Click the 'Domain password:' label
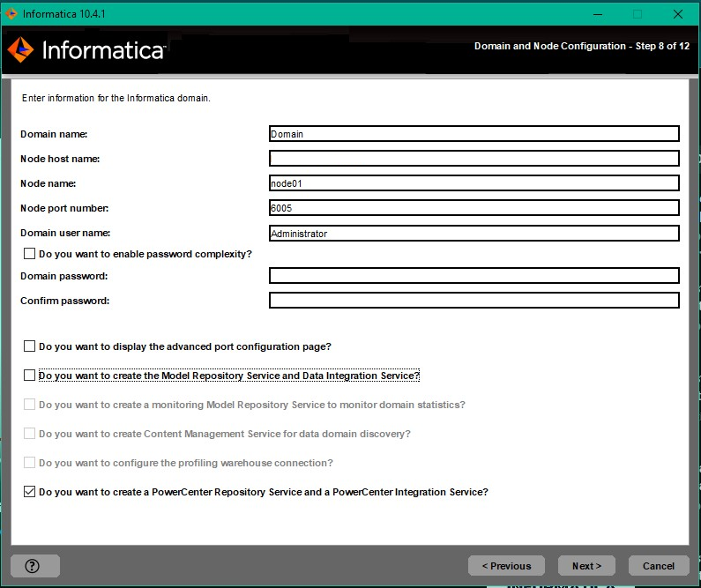The height and width of the screenshot is (588, 701). (64, 276)
